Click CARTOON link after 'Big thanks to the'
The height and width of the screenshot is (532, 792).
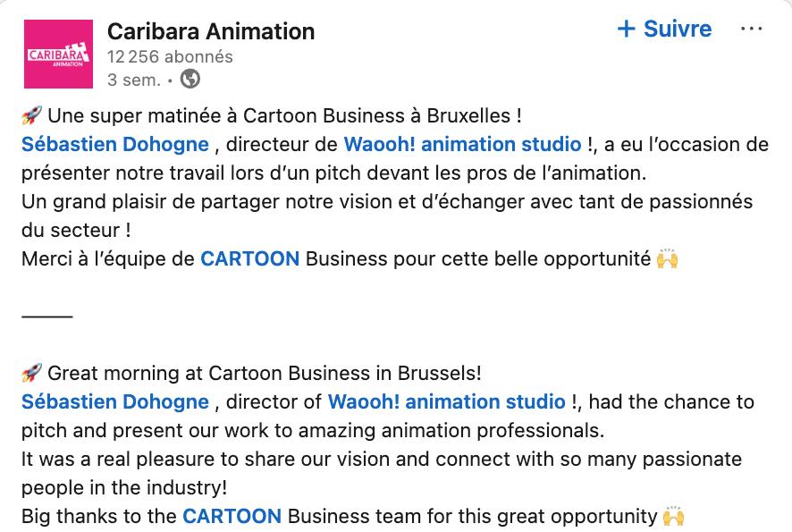(x=232, y=516)
